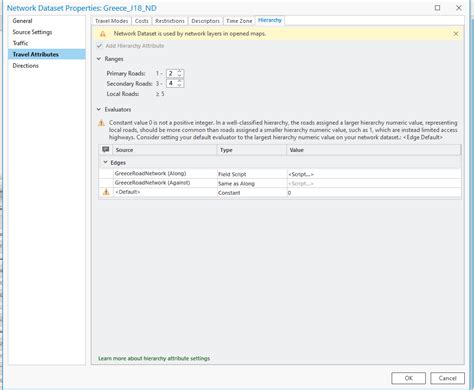Decrease Primary Roads upper range value
The height and width of the screenshot is (390, 474).
(180, 76)
